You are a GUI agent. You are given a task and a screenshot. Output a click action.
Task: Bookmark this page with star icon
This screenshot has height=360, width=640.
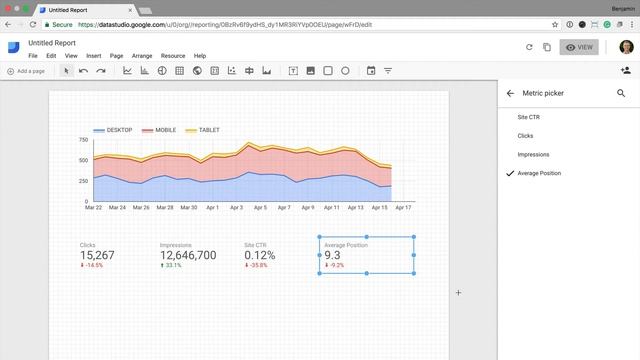click(x=555, y=24)
